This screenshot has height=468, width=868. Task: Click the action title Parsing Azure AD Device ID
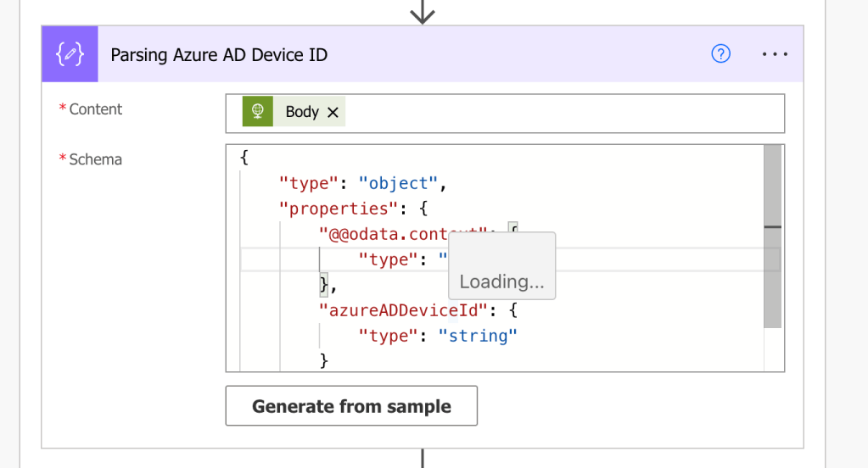click(219, 55)
